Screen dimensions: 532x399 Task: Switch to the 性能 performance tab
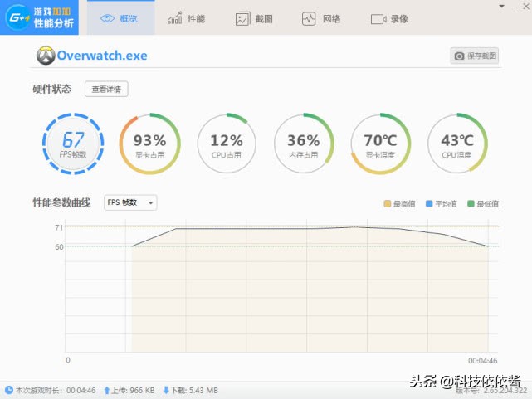187,18
